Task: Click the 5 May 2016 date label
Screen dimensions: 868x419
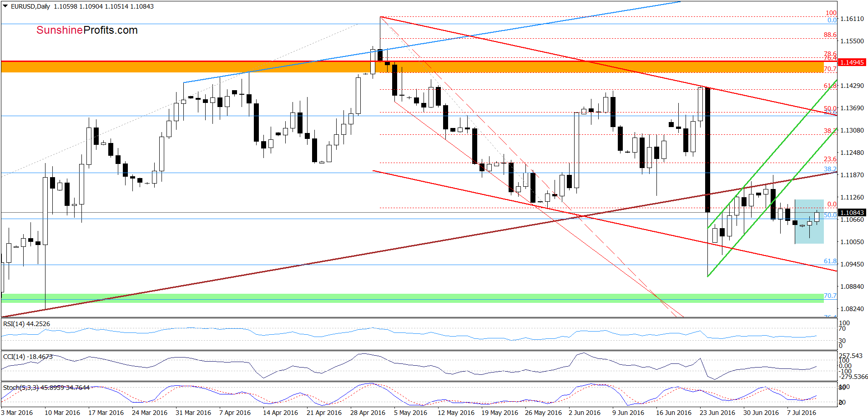Action: 411,413
